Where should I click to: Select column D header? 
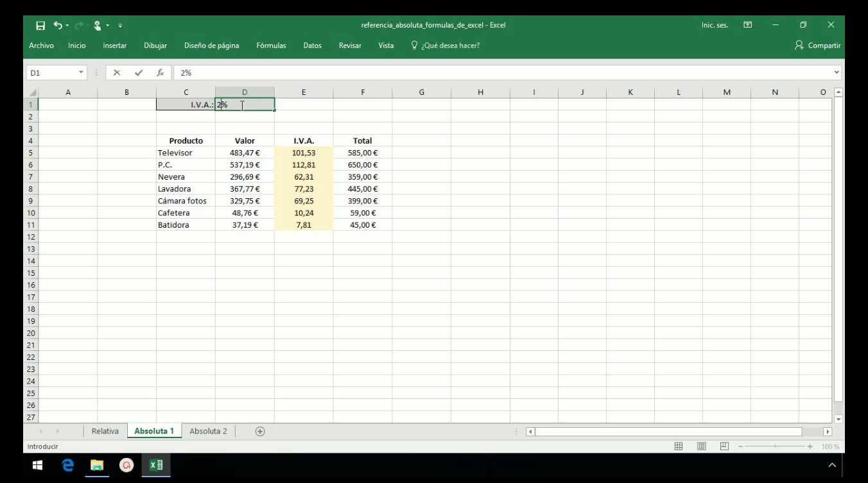(x=245, y=92)
